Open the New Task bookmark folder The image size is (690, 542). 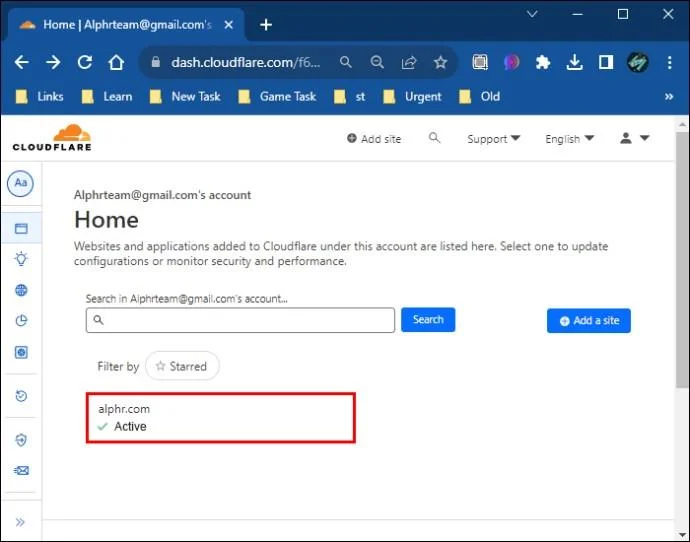(x=185, y=96)
